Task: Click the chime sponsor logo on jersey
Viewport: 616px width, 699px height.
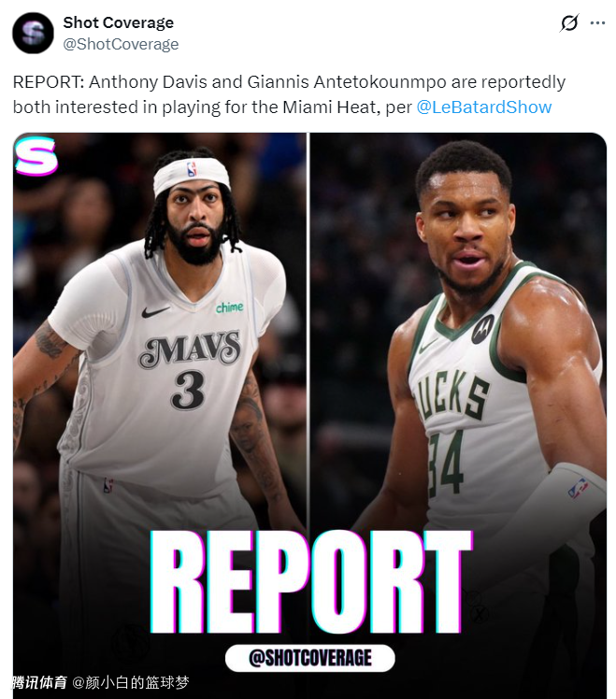Action: click(x=230, y=307)
